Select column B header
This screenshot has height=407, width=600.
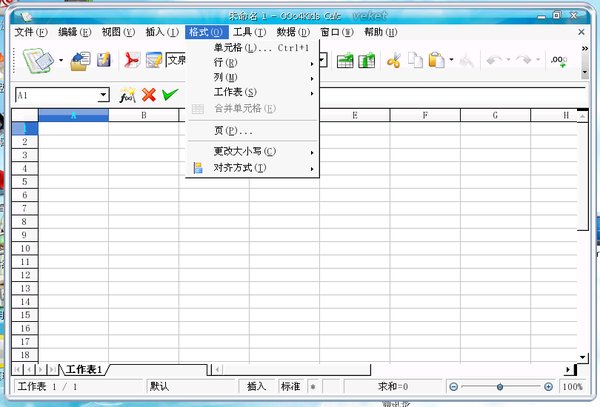[143, 115]
